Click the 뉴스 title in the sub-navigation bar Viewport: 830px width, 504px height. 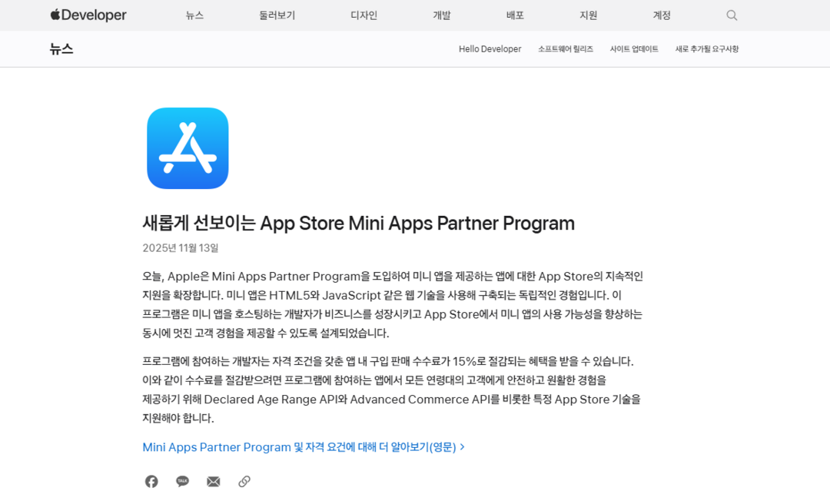[x=61, y=49]
